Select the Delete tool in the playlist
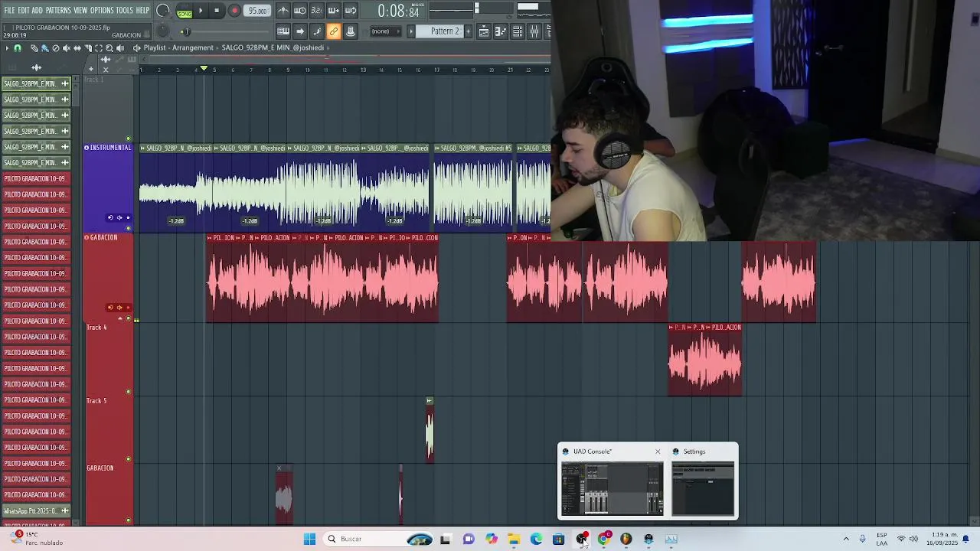The image size is (980, 551). coord(56,48)
